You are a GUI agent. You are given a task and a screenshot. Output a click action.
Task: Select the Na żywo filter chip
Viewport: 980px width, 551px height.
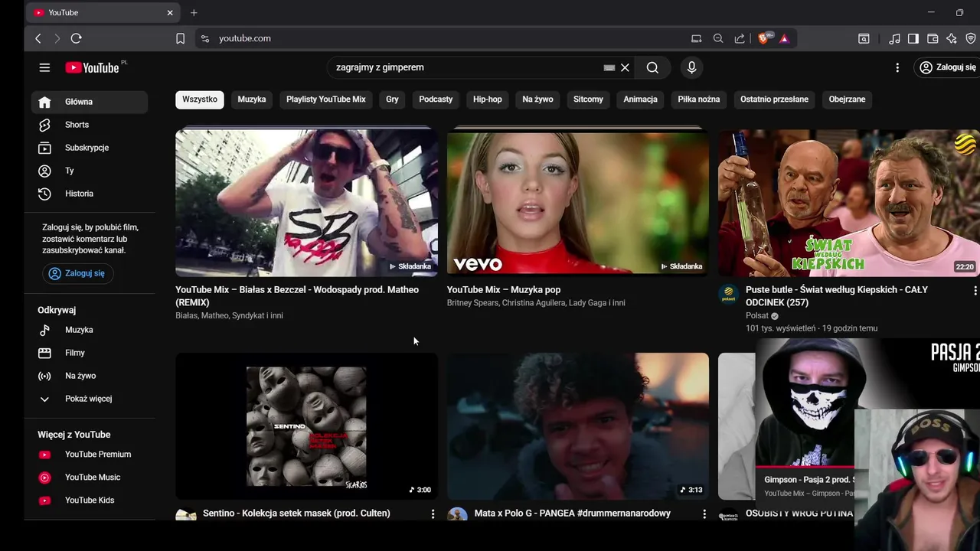537,99
